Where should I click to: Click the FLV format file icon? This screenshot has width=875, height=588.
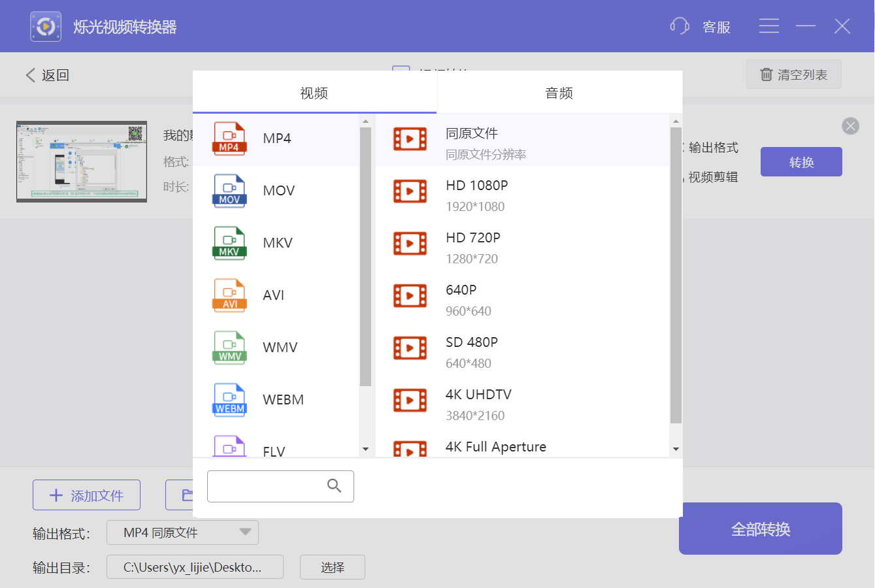[x=229, y=446]
